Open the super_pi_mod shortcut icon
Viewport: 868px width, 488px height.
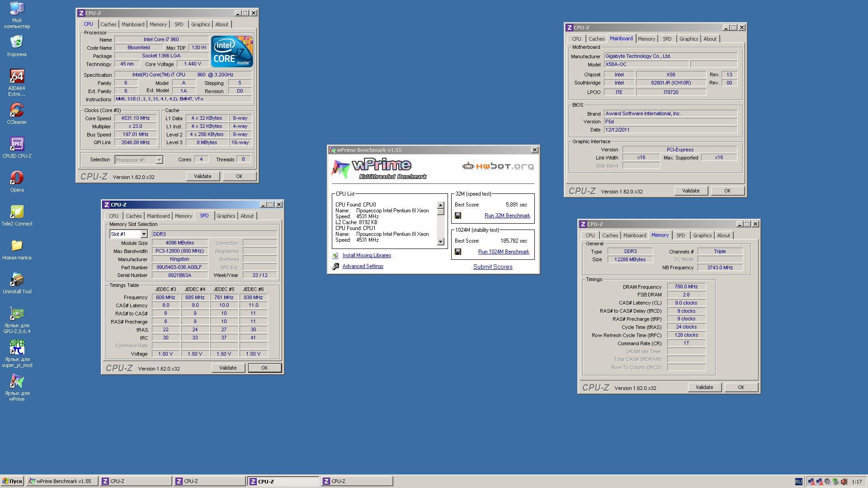17,347
